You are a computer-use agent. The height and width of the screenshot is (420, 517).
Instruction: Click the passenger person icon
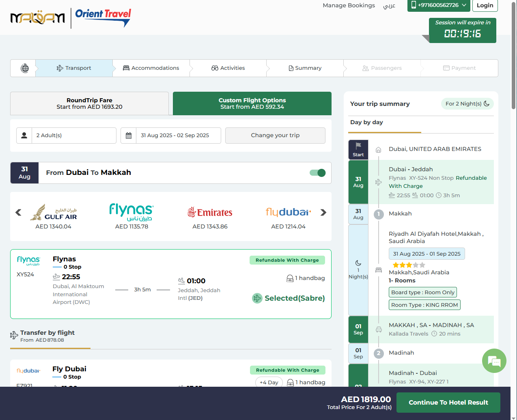tap(24, 136)
